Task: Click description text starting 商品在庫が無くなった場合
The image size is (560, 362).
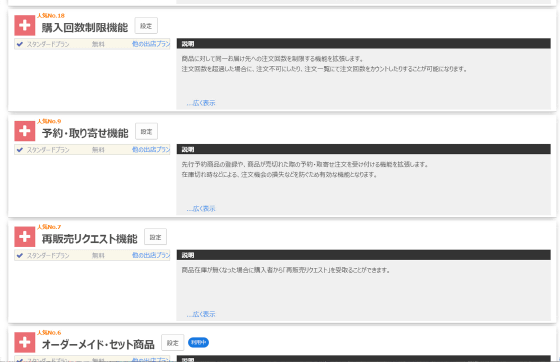Action: coord(286,270)
